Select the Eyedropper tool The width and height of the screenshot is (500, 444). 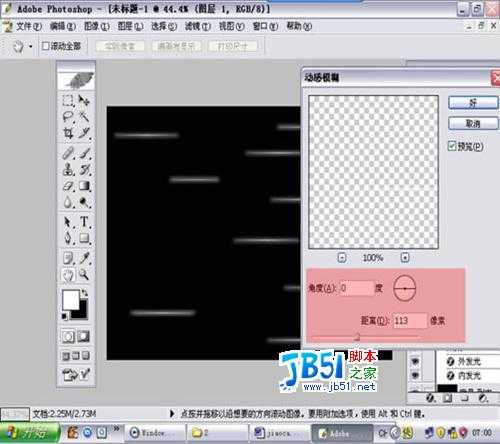point(84,258)
